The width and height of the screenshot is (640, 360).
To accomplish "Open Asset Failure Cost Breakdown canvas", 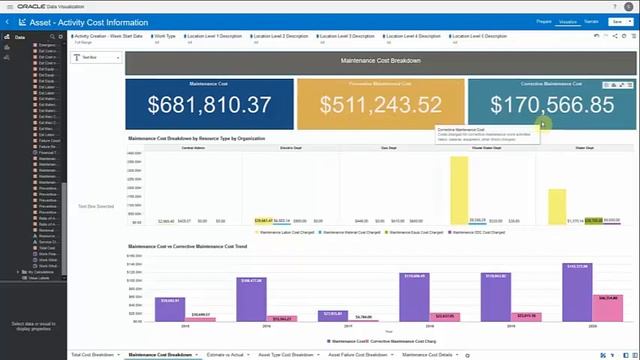I will 358,355.
